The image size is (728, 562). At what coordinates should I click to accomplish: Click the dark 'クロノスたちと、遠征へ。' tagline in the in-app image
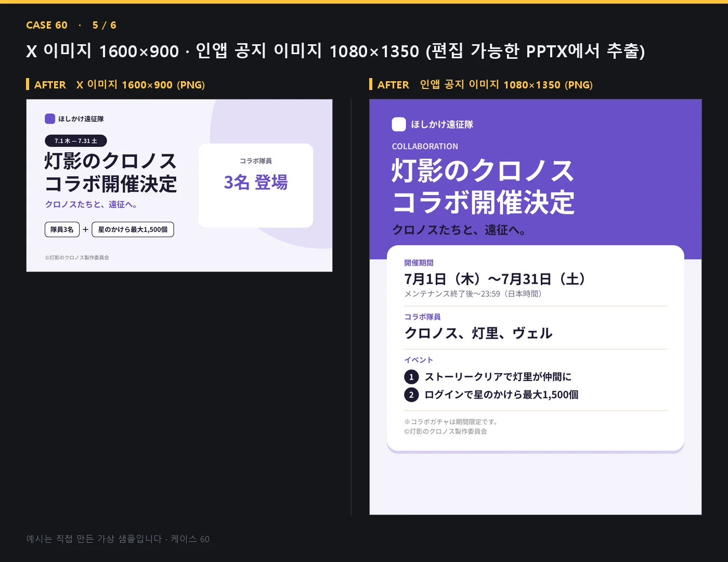coord(459,230)
